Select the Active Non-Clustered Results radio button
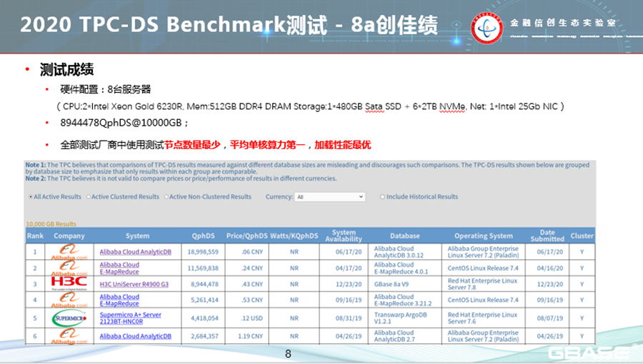This screenshot has width=643, height=364. [x=166, y=197]
